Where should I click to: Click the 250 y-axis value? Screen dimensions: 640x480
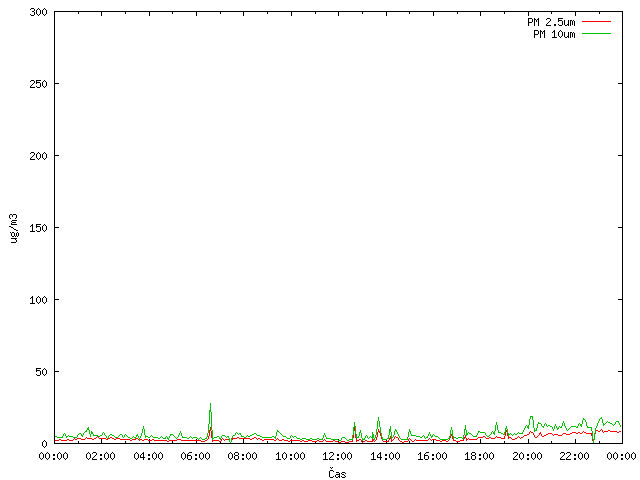[x=38, y=84]
